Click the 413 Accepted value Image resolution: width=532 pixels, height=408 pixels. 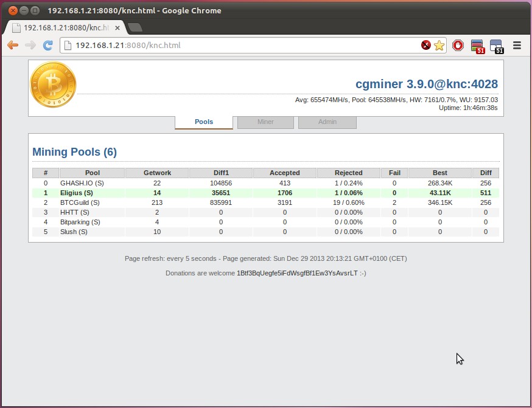[285, 184]
